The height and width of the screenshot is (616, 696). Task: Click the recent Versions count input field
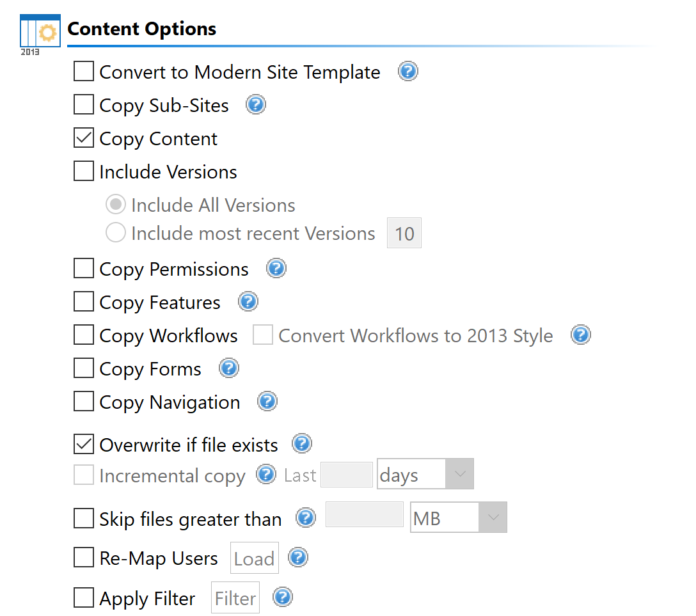pos(404,233)
